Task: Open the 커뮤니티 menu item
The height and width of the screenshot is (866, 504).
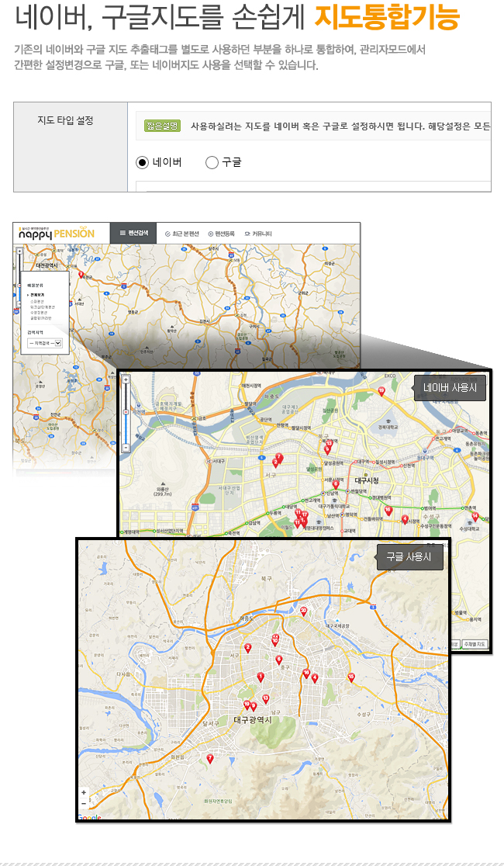Action: tap(257, 234)
